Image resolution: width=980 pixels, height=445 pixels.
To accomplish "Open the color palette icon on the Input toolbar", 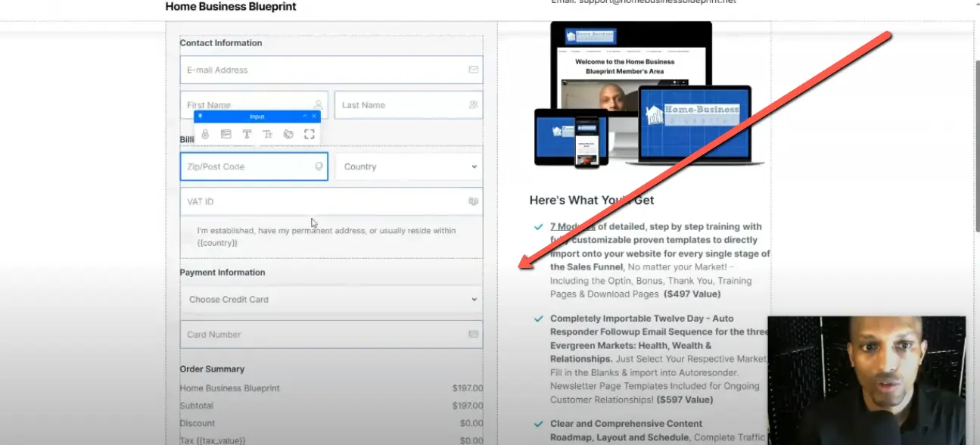I will click(288, 134).
